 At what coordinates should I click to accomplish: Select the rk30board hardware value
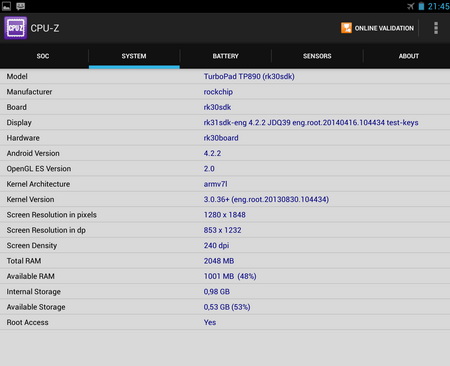click(x=221, y=138)
